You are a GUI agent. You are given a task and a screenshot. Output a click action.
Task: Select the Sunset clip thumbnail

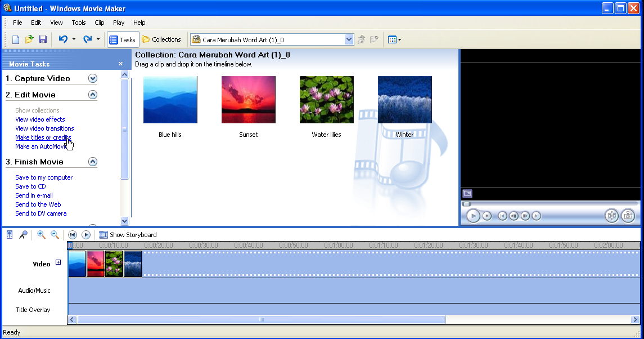[249, 100]
